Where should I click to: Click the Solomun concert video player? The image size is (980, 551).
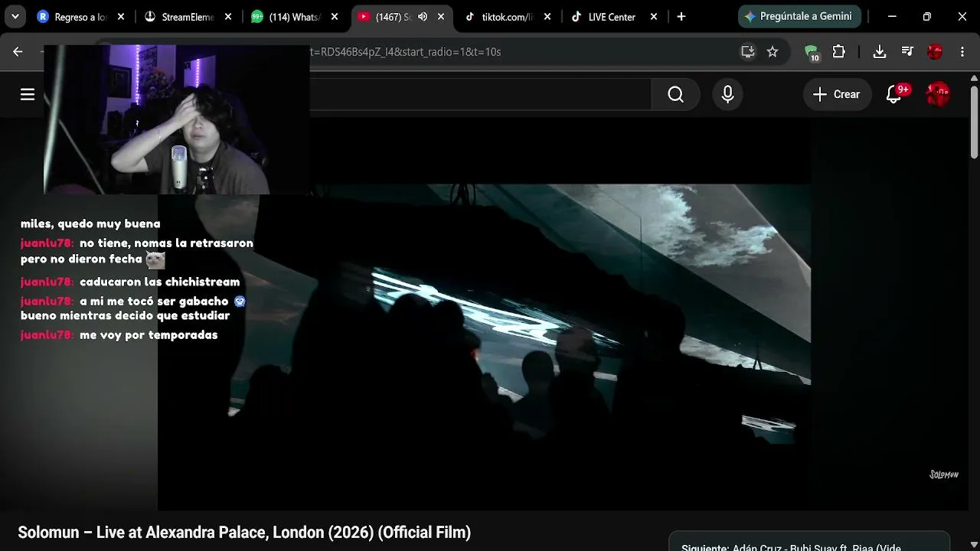tap(484, 347)
